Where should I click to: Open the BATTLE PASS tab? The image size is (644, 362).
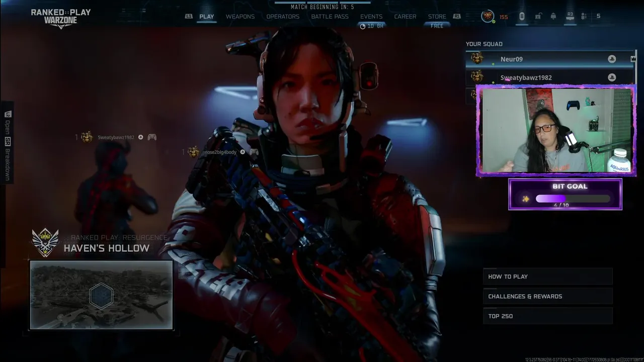click(x=330, y=17)
